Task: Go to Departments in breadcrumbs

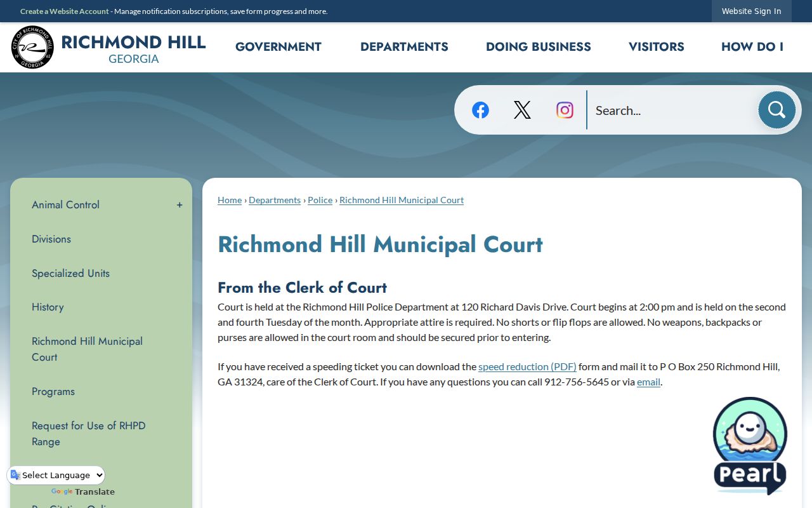Action: tap(275, 200)
